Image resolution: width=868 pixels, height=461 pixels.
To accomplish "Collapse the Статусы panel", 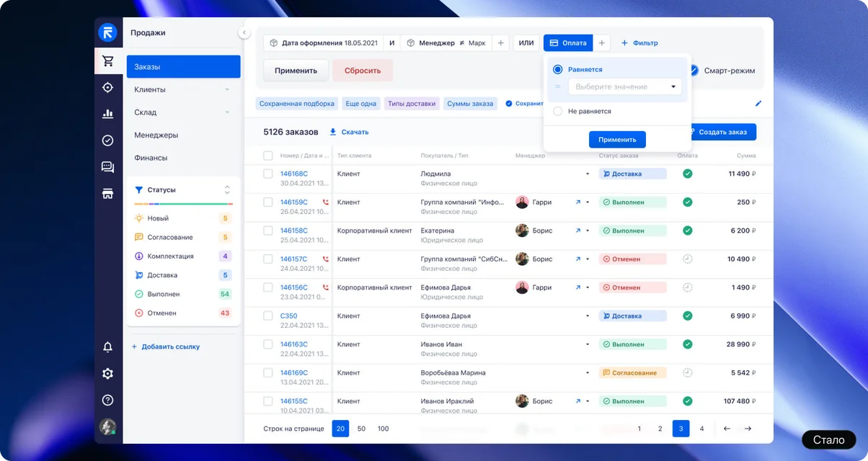I will click(x=227, y=190).
